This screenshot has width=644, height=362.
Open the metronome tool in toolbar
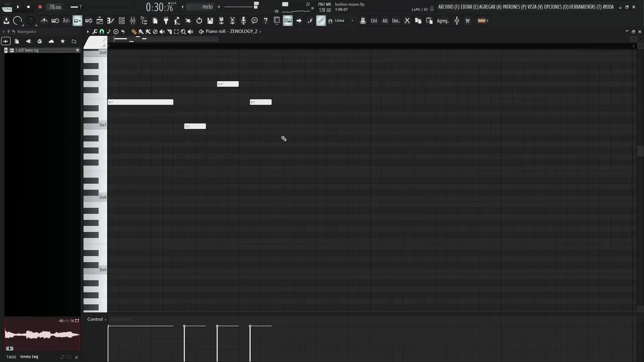coord(44,21)
